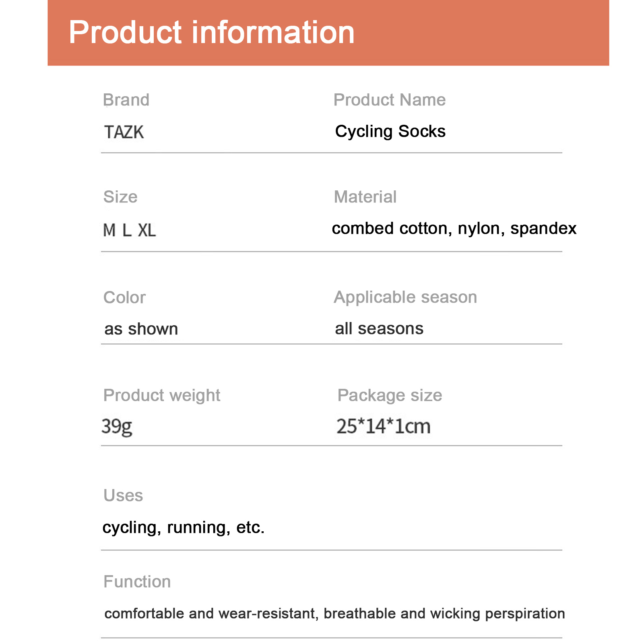Click the Uses label

pyautogui.click(x=123, y=495)
